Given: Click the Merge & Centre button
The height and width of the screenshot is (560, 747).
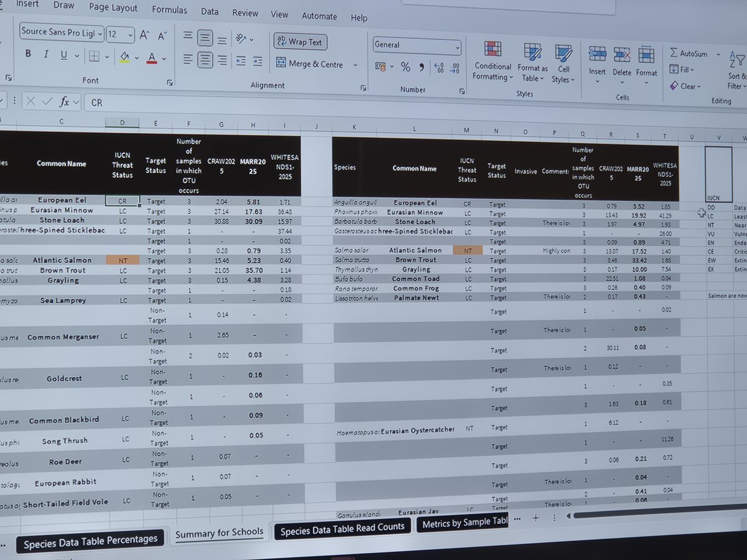Looking at the screenshot, I should pos(310,63).
